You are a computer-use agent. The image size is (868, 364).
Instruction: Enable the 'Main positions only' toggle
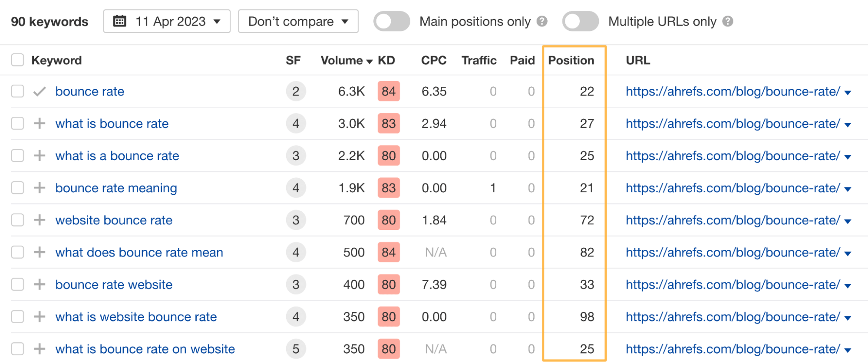(x=391, y=21)
